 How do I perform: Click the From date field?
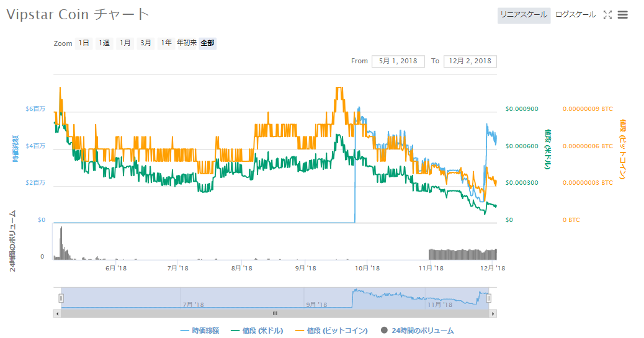[x=398, y=61]
